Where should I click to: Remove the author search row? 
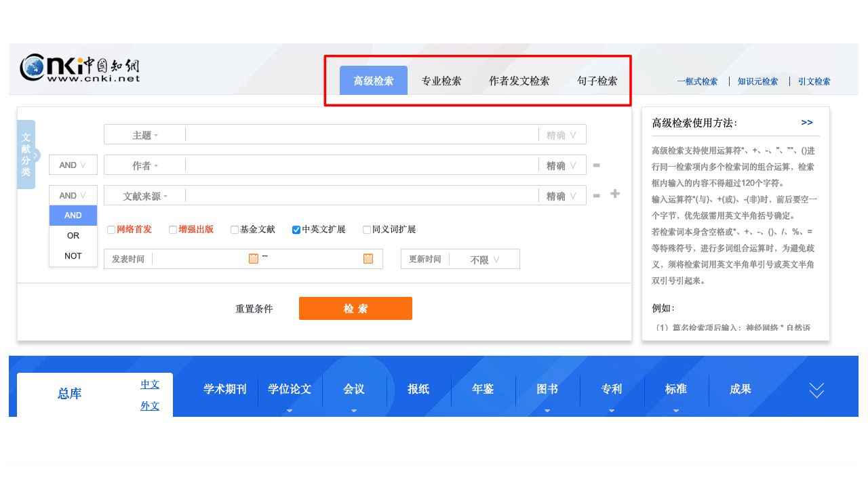click(x=596, y=165)
